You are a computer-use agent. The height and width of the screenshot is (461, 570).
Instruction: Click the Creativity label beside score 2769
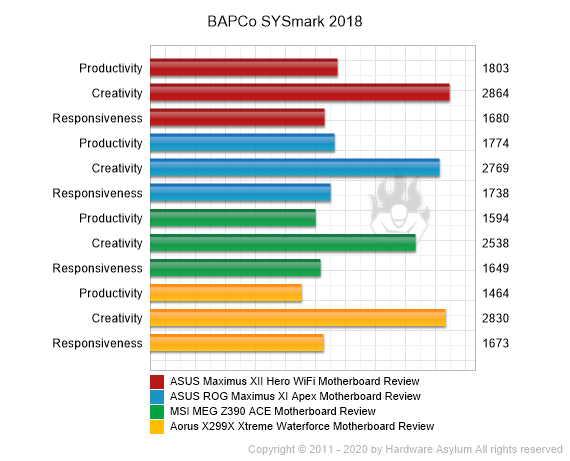click(117, 168)
